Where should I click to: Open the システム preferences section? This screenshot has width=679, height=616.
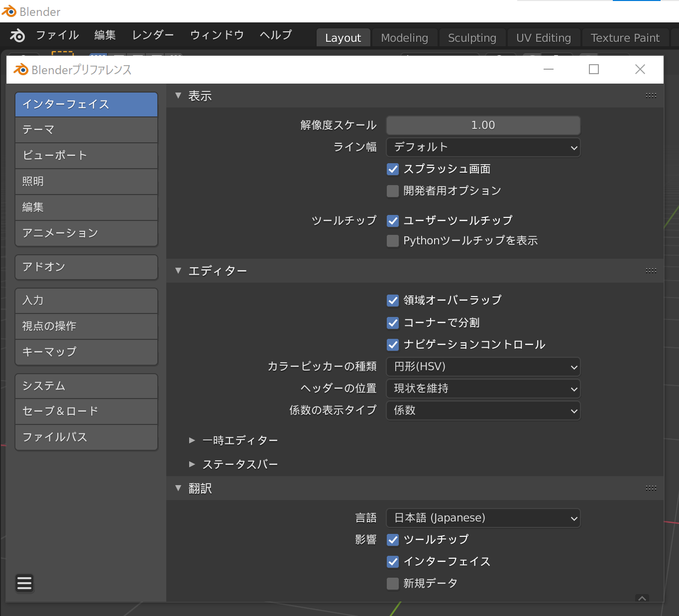(87, 386)
